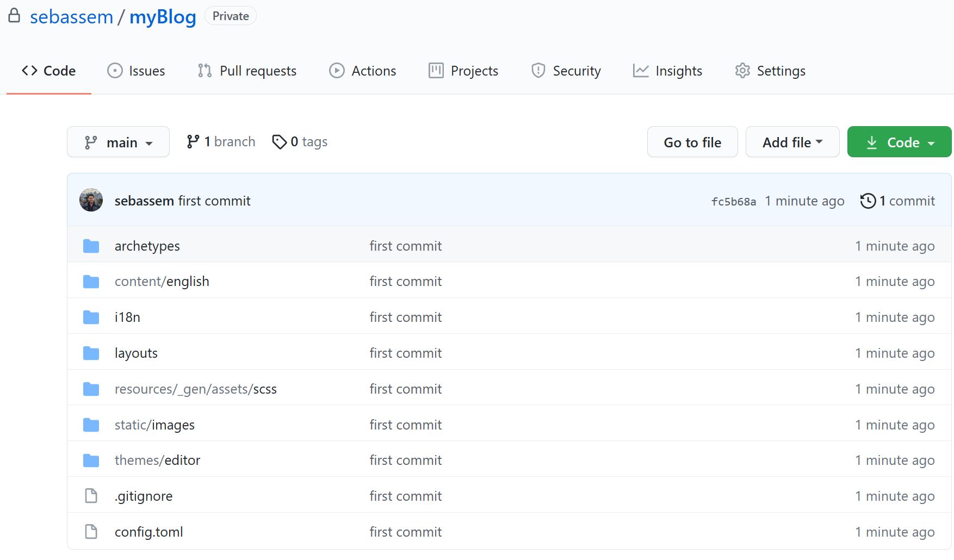
Task: Open the i18n folder
Action: [127, 318]
